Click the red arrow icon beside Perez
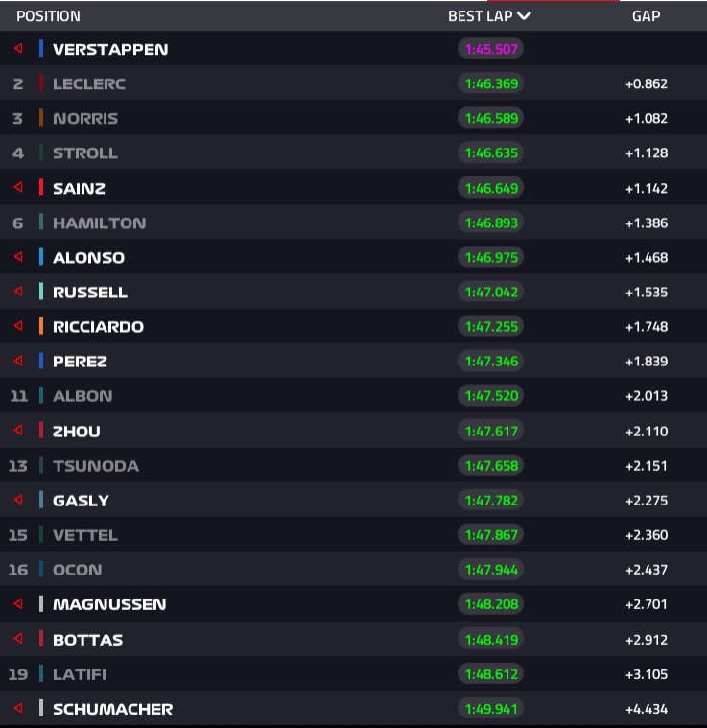 click(18, 361)
